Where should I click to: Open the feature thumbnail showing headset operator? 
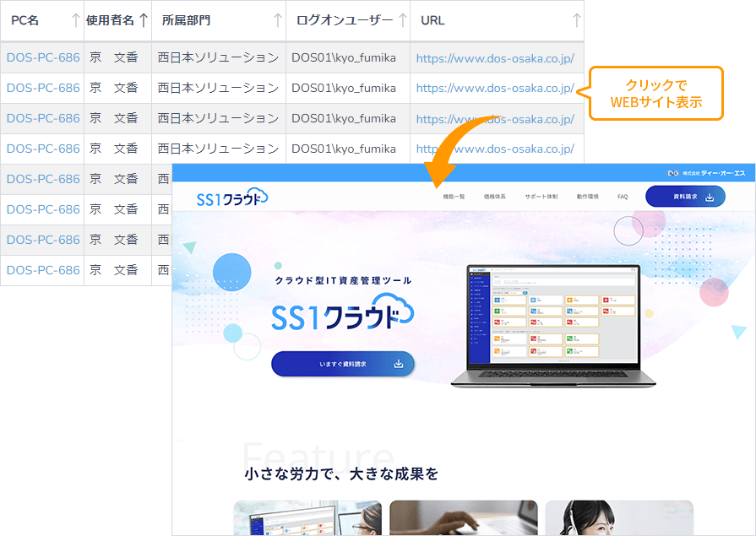pos(619,518)
